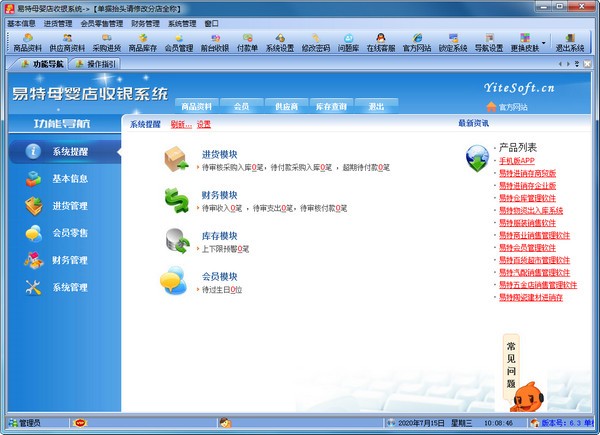The width and height of the screenshot is (600, 435).
Task: Select the 库存查询 banner tab
Action: click(331, 106)
